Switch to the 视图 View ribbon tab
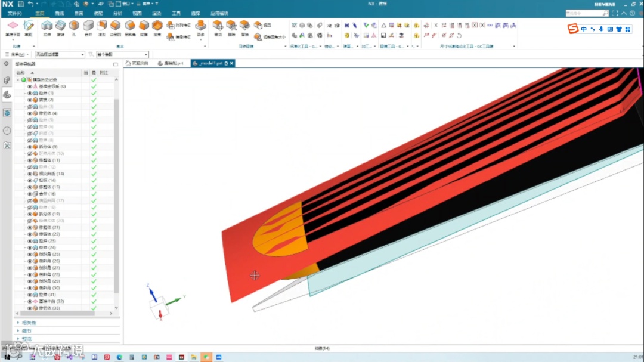Screen dimensions: 644x362 tap(137, 13)
